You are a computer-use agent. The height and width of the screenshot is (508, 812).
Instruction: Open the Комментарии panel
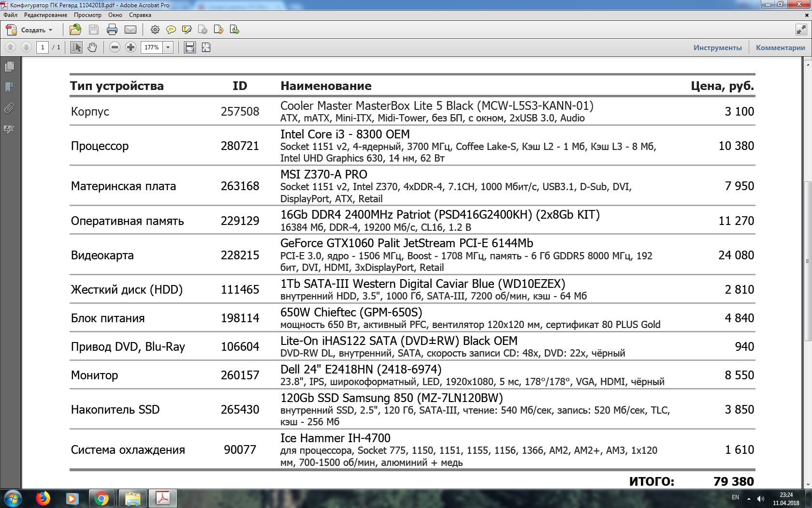[x=780, y=47]
